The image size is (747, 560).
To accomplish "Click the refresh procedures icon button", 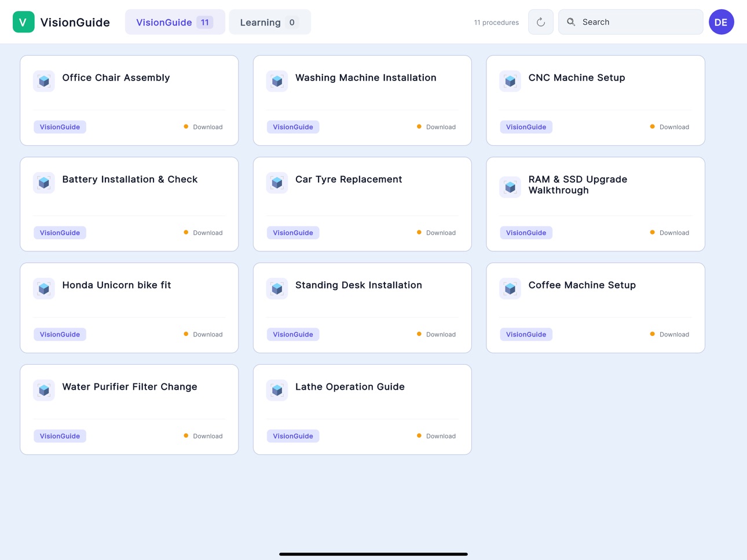I will (541, 22).
